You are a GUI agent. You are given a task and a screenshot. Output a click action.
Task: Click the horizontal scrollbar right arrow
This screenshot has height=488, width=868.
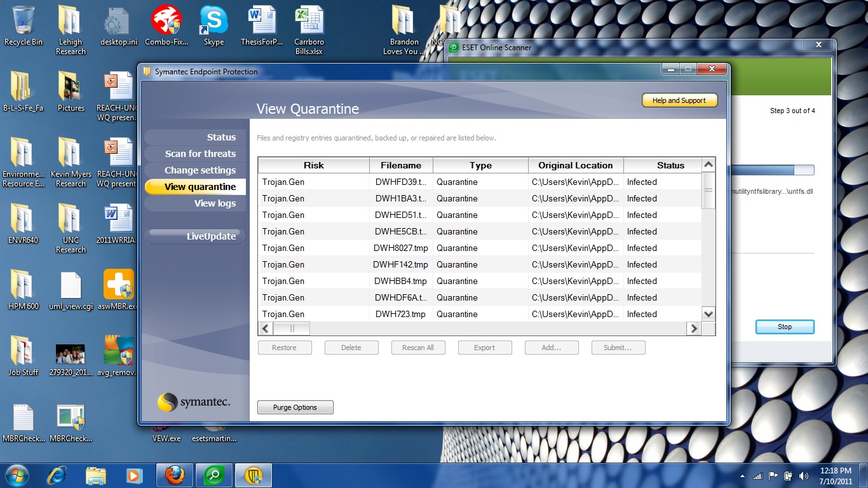click(x=693, y=329)
